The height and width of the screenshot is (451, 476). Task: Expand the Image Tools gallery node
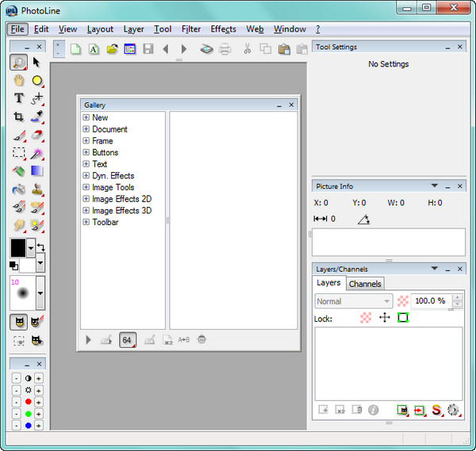[x=86, y=188]
